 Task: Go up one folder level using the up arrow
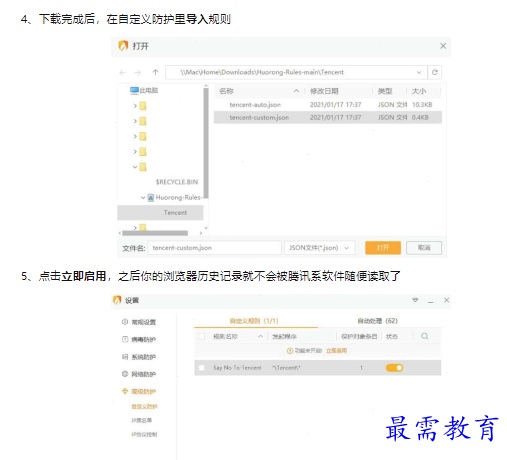[155, 72]
